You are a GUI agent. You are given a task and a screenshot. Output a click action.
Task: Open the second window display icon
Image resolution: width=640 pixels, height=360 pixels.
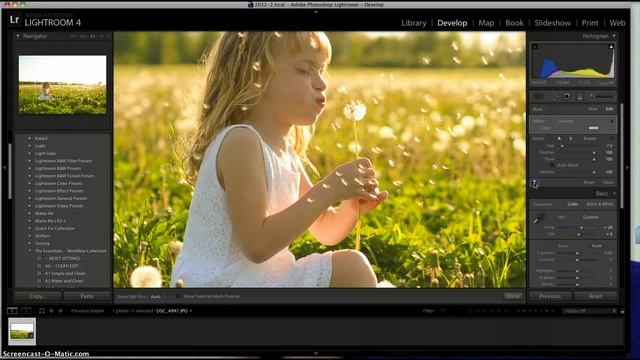tap(26, 311)
